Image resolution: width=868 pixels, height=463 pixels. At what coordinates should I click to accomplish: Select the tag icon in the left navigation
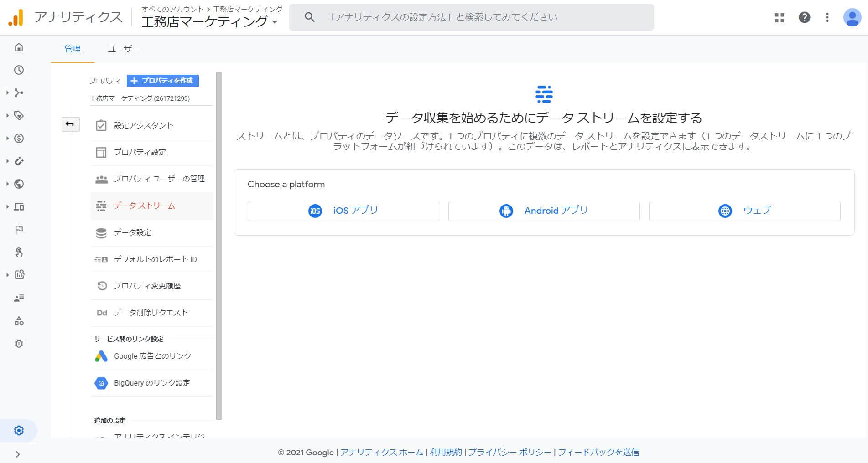point(19,116)
